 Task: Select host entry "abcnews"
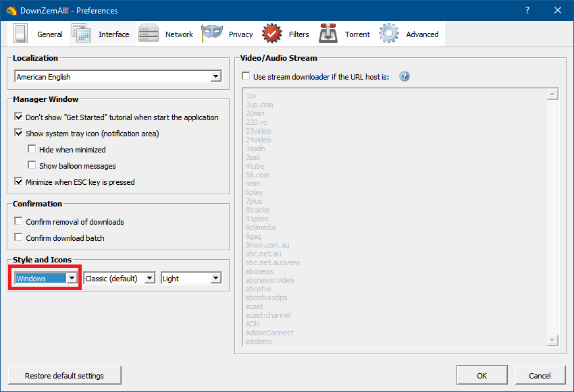259,271
